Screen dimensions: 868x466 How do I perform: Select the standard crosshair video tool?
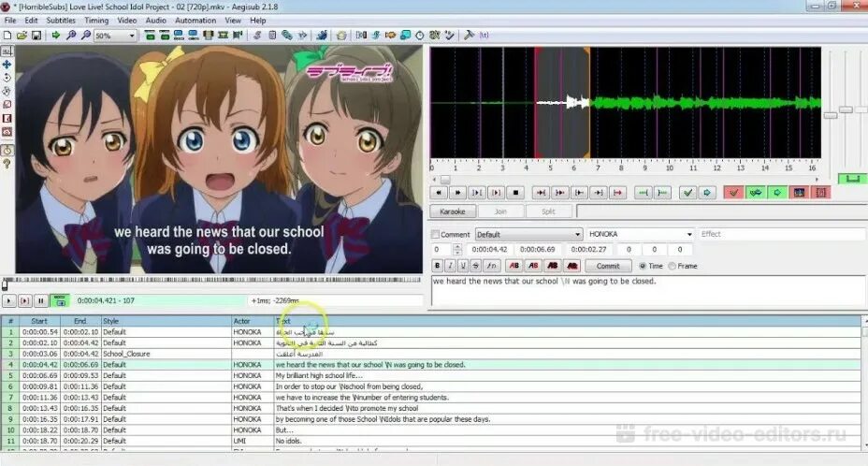[x=7, y=51]
